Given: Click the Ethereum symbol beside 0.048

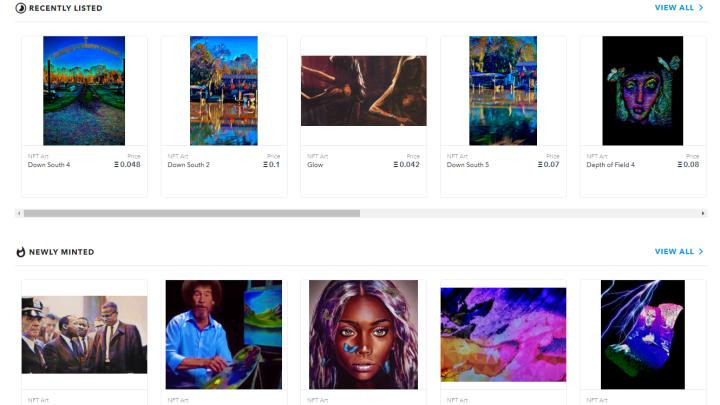Looking at the screenshot, I should [x=116, y=164].
